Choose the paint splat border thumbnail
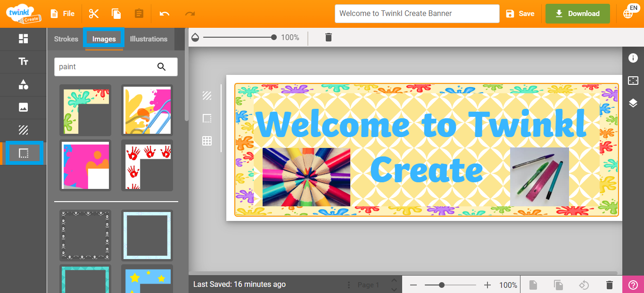The image size is (644, 293). [x=85, y=110]
